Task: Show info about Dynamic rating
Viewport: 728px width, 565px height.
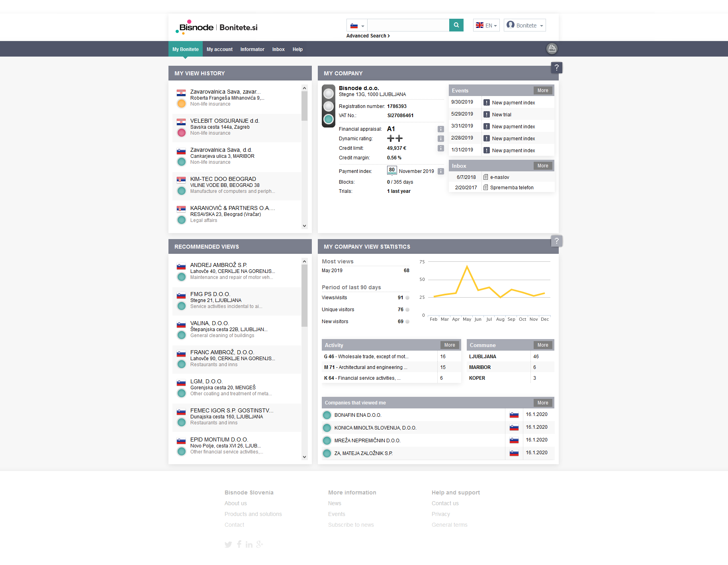Action: 440,139
